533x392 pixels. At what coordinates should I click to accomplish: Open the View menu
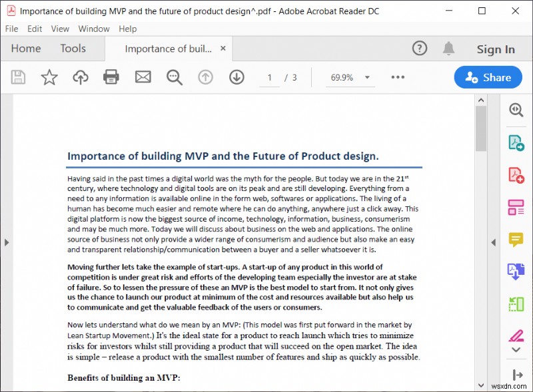coord(60,29)
